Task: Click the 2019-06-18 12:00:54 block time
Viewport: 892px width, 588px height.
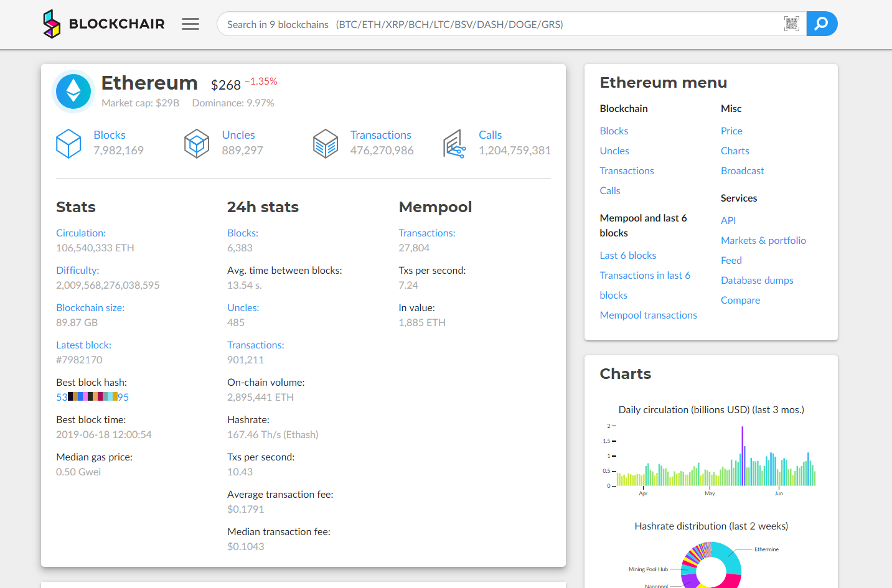Action: tap(104, 434)
